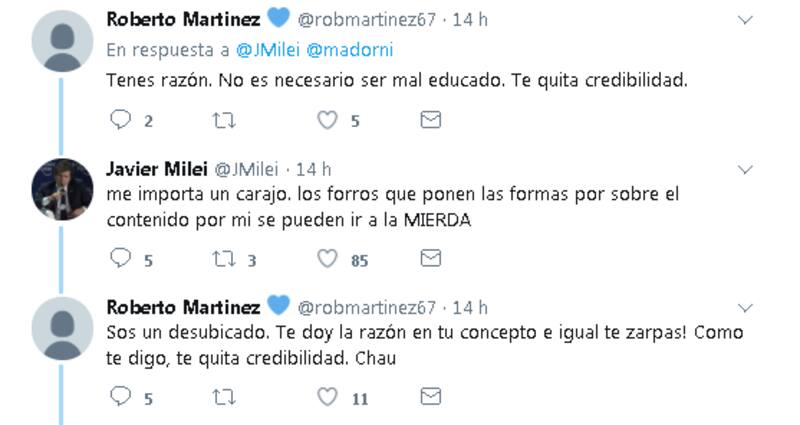800x425 pixels.
Task: Send the last tweet via envelope icon
Action: click(x=430, y=397)
